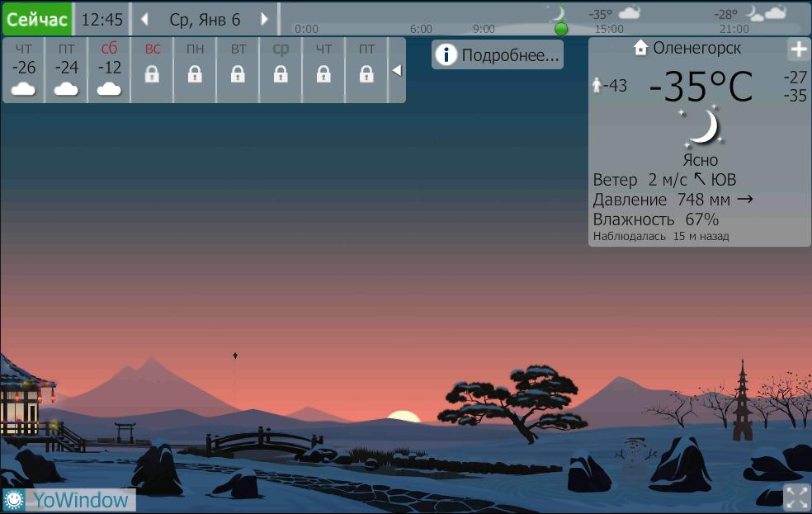Go to the next day arrow
The height and width of the screenshot is (514, 812).
(264, 19)
